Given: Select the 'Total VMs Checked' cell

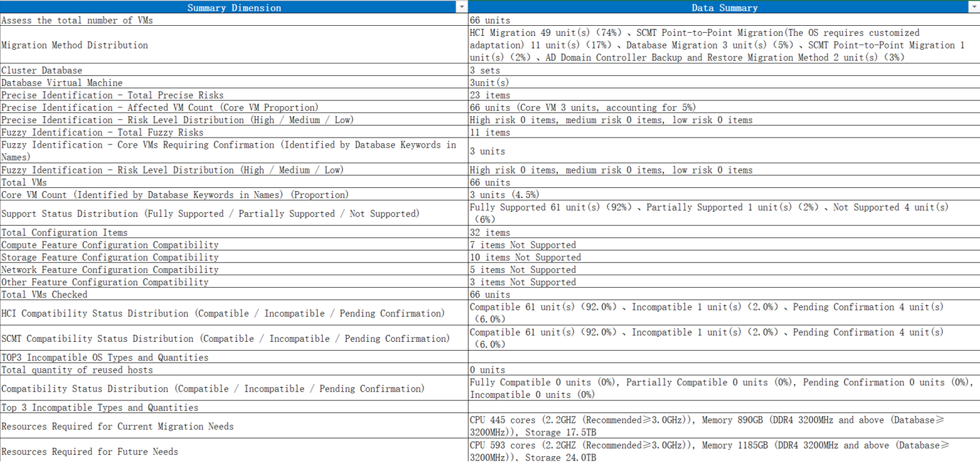Looking at the screenshot, I should (x=234, y=295).
